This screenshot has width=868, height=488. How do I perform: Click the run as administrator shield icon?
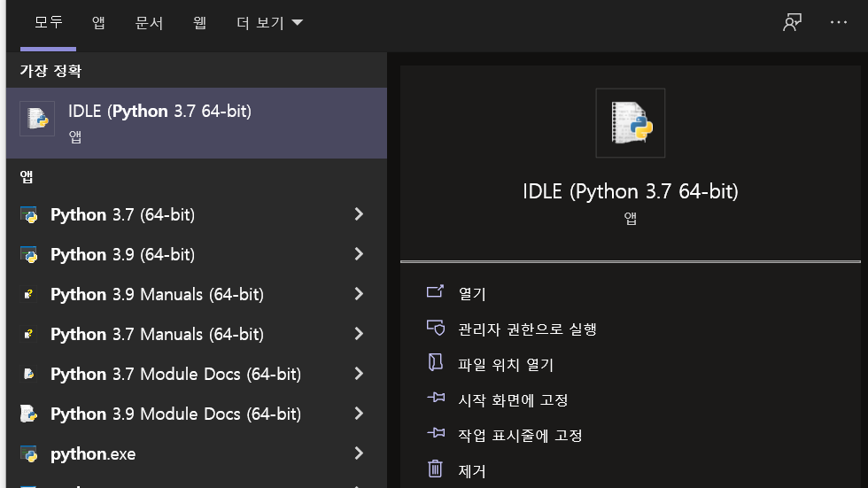(436, 328)
